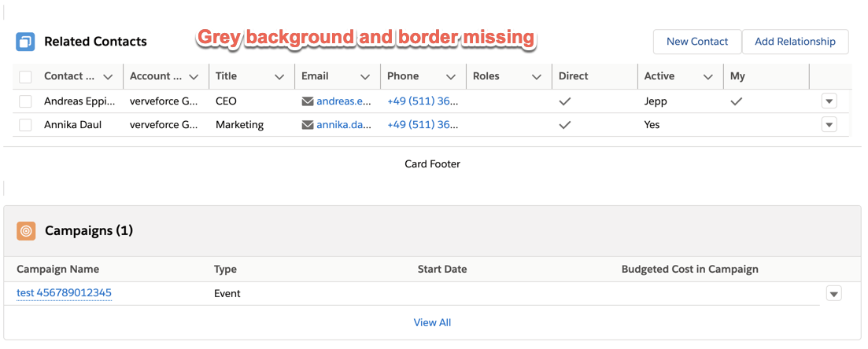Click the Marketing title cell

pos(240,125)
